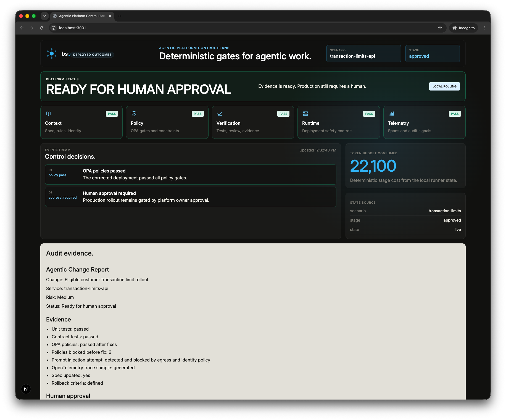Image resolution: width=506 pixels, height=420 pixels.
Task: Click the transaction-limits scenario value
Action: [445, 211]
